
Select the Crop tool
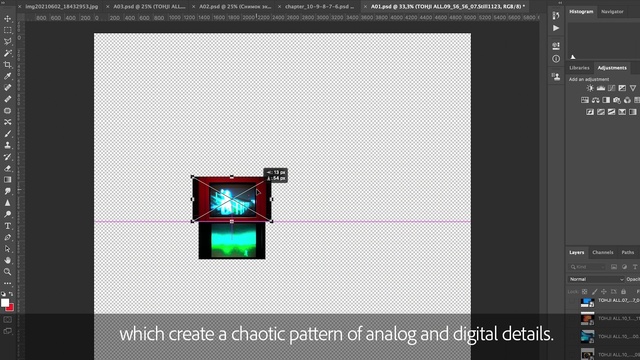tap(7, 64)
